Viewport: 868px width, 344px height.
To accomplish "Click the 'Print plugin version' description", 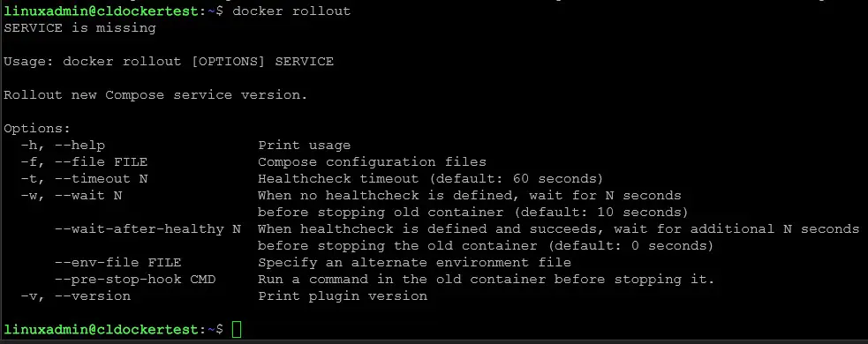I will [343, 295].
